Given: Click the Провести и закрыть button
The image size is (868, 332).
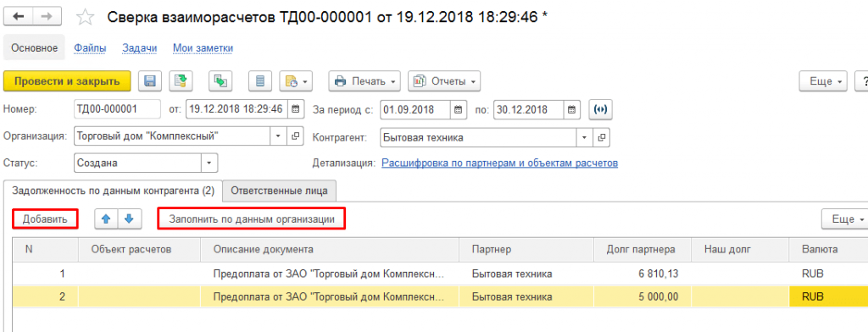Looking at the screenshot, I should (x=67, y=81).
